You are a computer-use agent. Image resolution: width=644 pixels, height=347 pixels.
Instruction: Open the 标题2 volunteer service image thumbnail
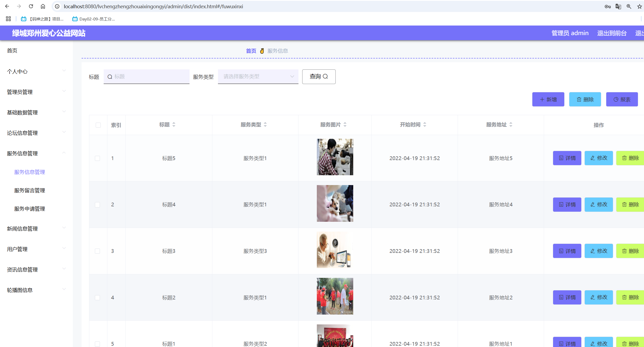(x=335, y=296)
